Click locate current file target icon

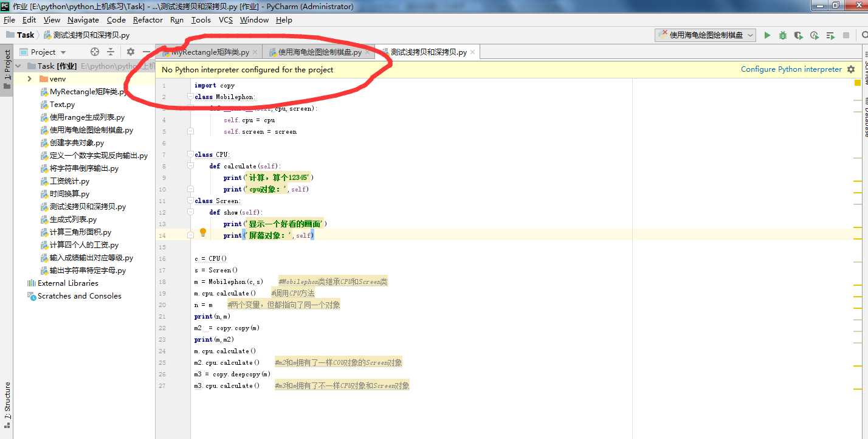(x=94, y=52)
